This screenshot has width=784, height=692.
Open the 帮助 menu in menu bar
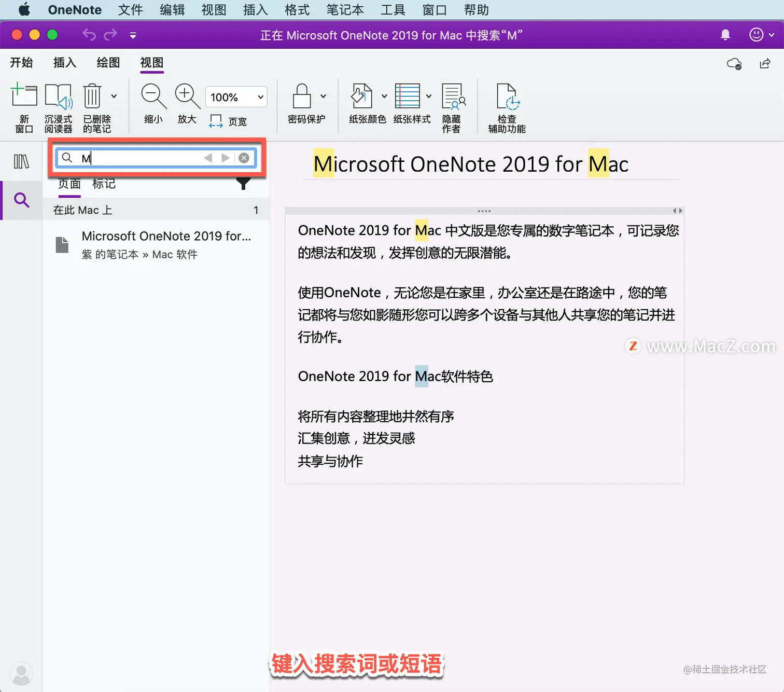click(x=477, y=9)
